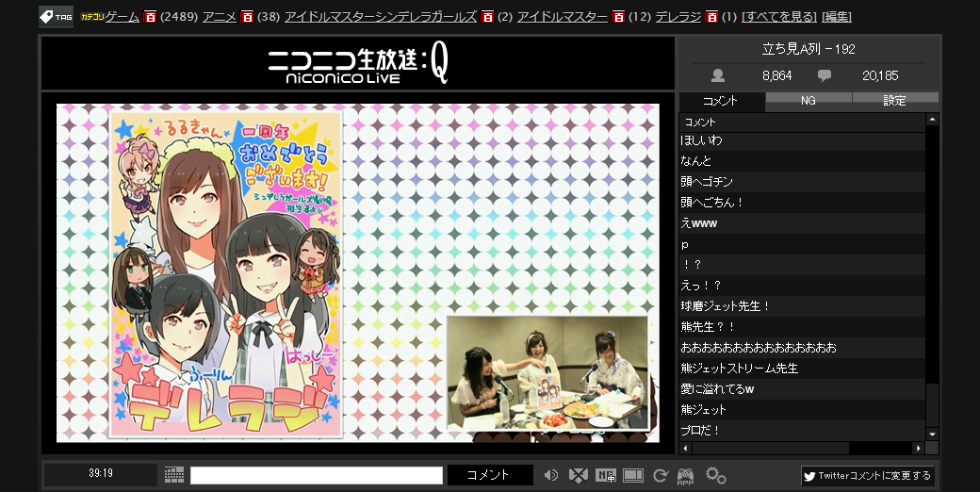The height and width of the screenshot is (492, 980).
Task: Click the scroll up arrow in comment list
Action: pos(932,120)
